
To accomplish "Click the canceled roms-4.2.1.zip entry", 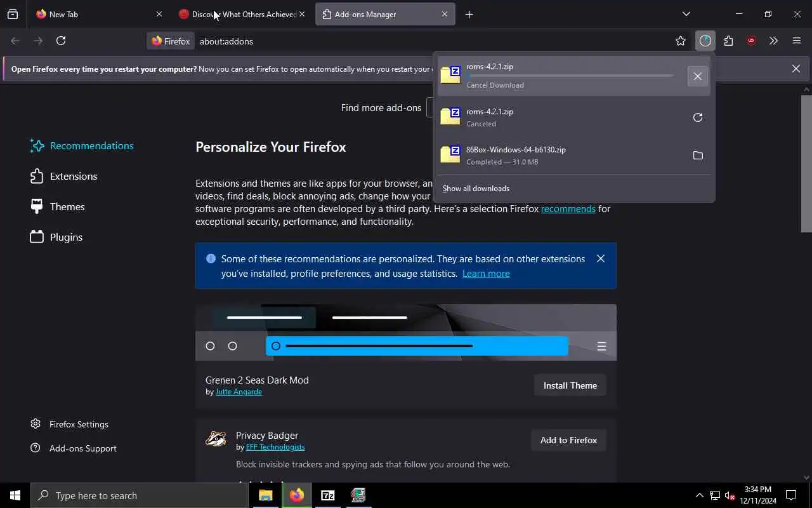I will click(x=561, y=117).
